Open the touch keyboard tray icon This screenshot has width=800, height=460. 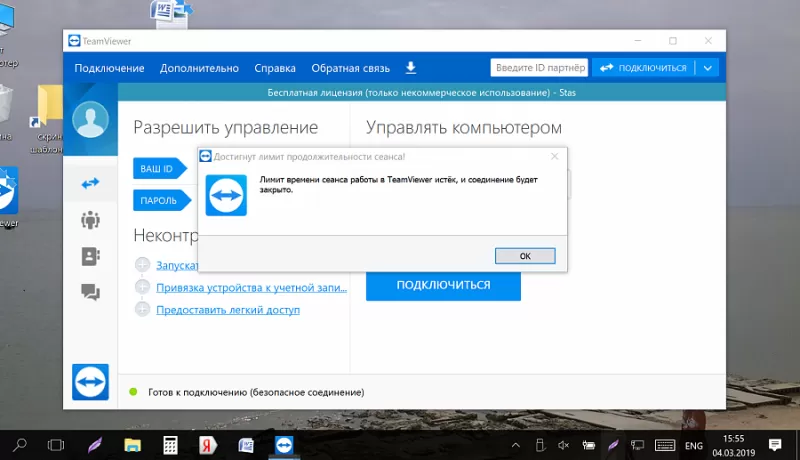pos(665,445)
